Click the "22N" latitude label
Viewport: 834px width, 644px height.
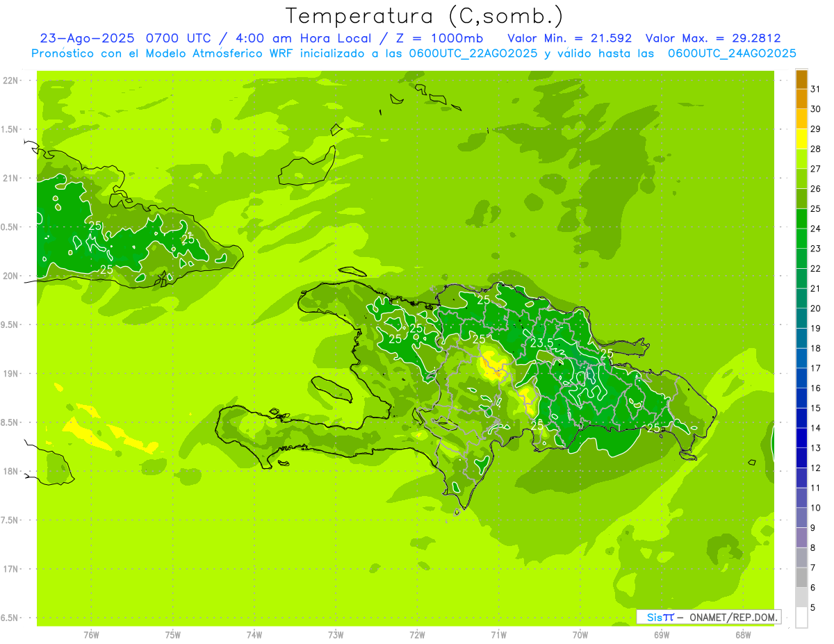10,81
